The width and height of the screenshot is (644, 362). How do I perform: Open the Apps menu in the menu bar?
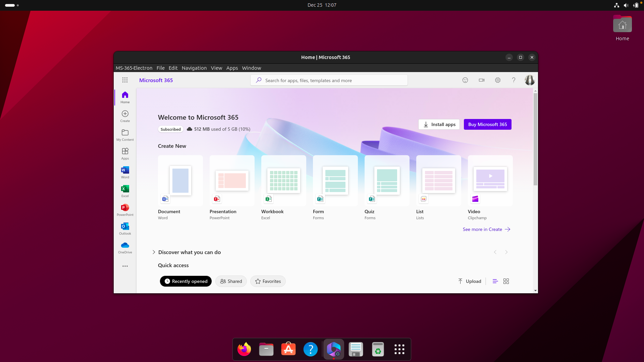(232, 68)
